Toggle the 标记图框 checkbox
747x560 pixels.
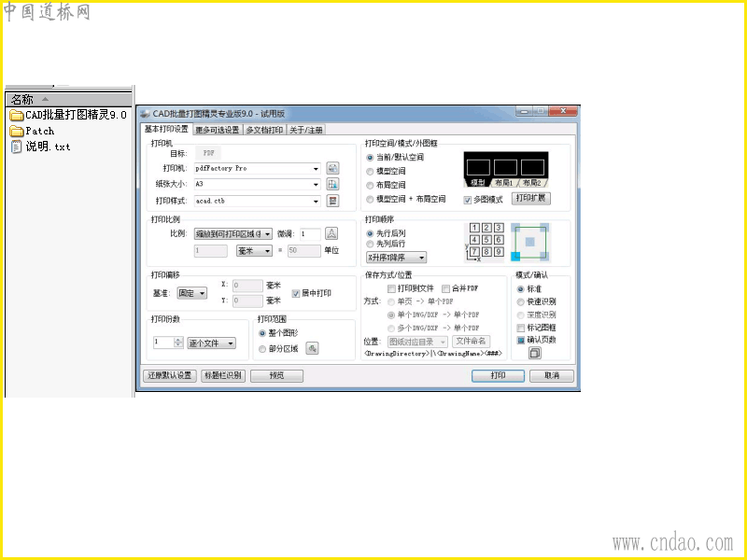521,328
